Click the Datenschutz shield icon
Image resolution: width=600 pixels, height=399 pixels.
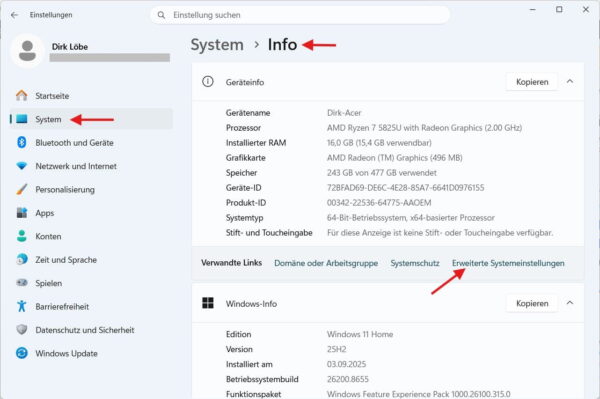point(22,329)
